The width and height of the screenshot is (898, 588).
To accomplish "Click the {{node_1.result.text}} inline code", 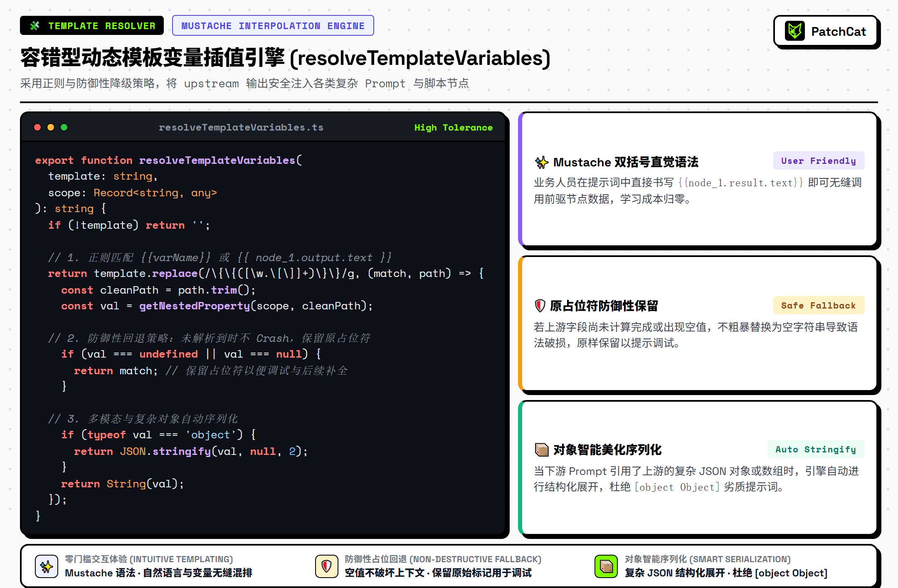I will coord(740,183).
